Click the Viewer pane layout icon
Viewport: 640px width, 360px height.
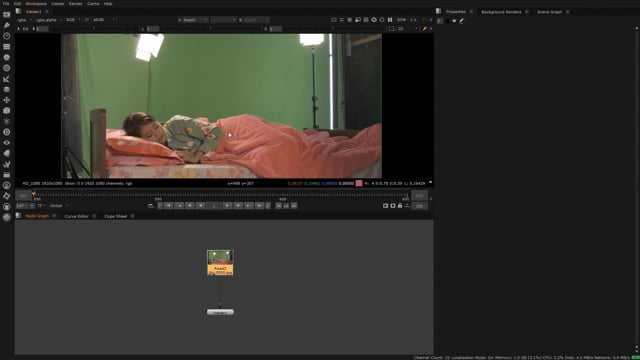point(18,11)
